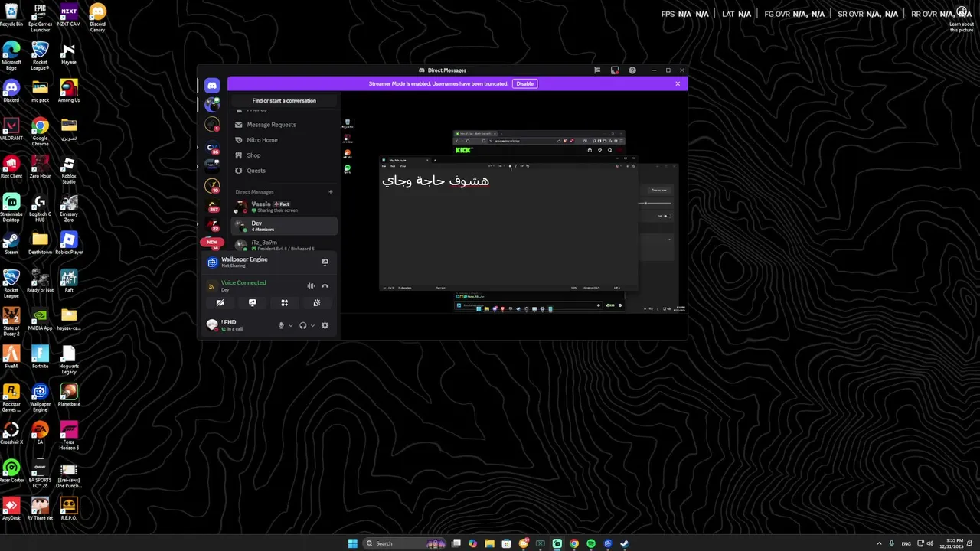The height and width of the screenshot is (551, 980).
Task: Open Discord user settings gear
Action: 325,325
